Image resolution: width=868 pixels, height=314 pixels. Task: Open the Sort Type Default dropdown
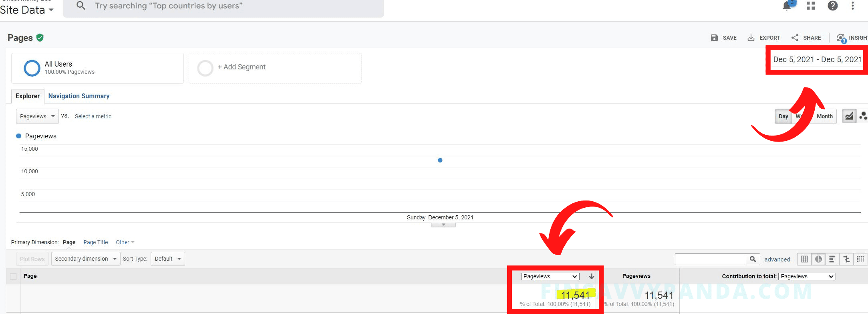167,259
